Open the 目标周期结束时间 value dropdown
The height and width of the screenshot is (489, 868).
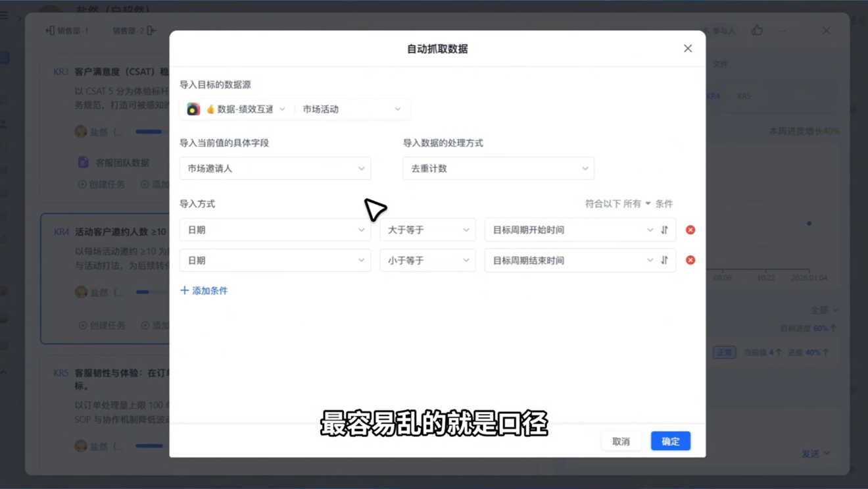coord(571,260)
